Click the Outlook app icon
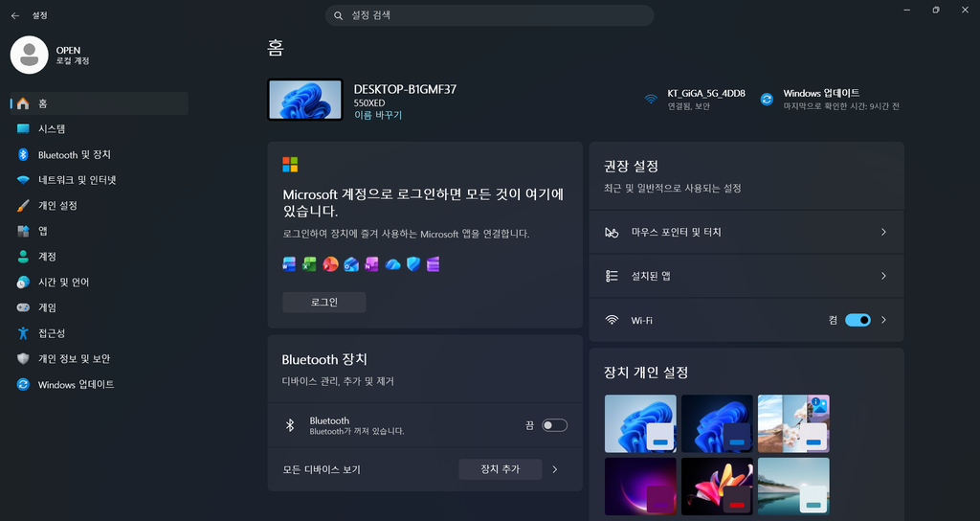This screenshot has width=980, height=521. (351, 264)
